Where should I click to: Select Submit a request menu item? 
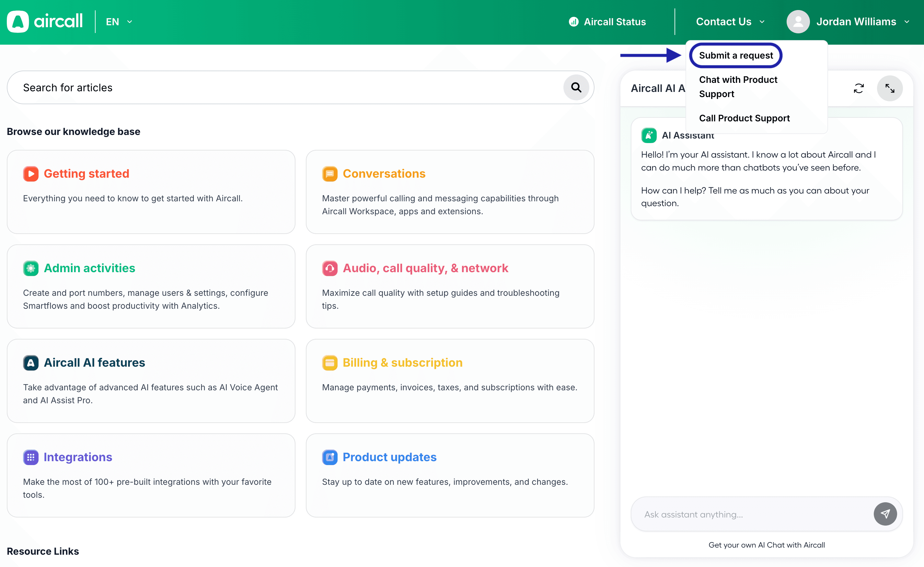(x=735, y=55)
